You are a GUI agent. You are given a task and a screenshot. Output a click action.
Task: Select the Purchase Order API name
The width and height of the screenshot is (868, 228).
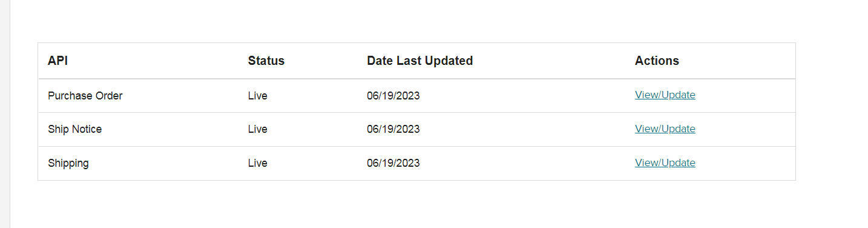click(x=85, y=96)
